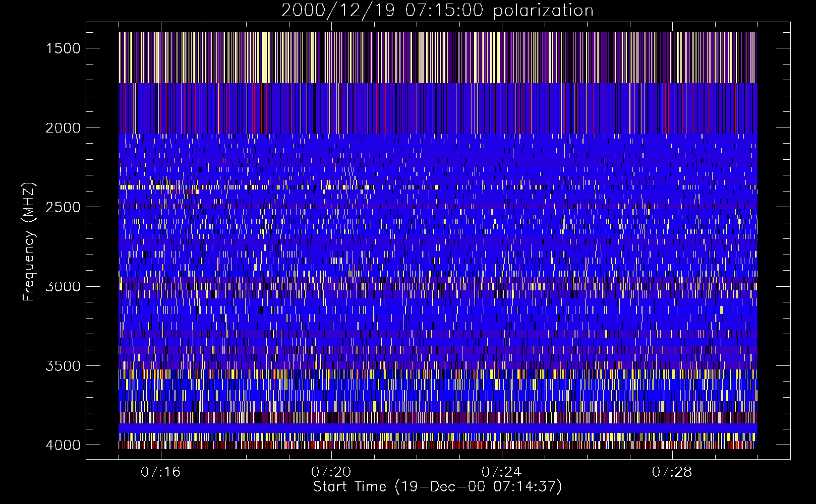Select the 1500 frequency axis label
Screen dimensions: 816x504
click(63, 48)
